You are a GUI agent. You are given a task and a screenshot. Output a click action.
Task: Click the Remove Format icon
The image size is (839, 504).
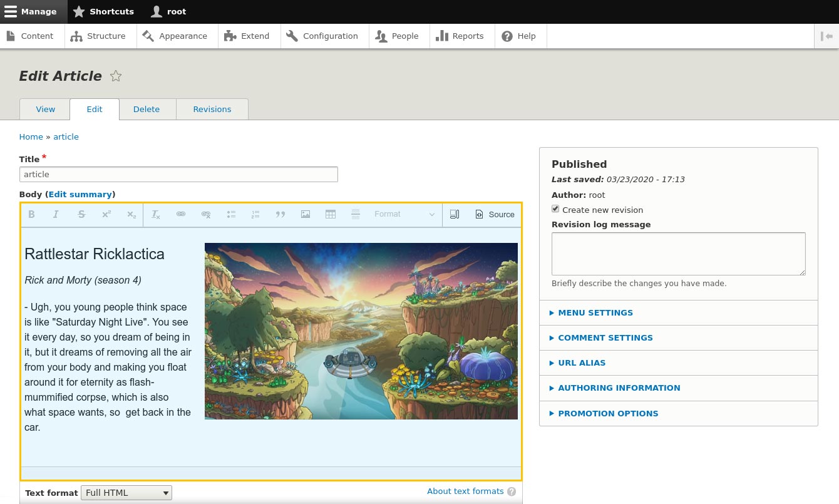(x=156, y=214)
